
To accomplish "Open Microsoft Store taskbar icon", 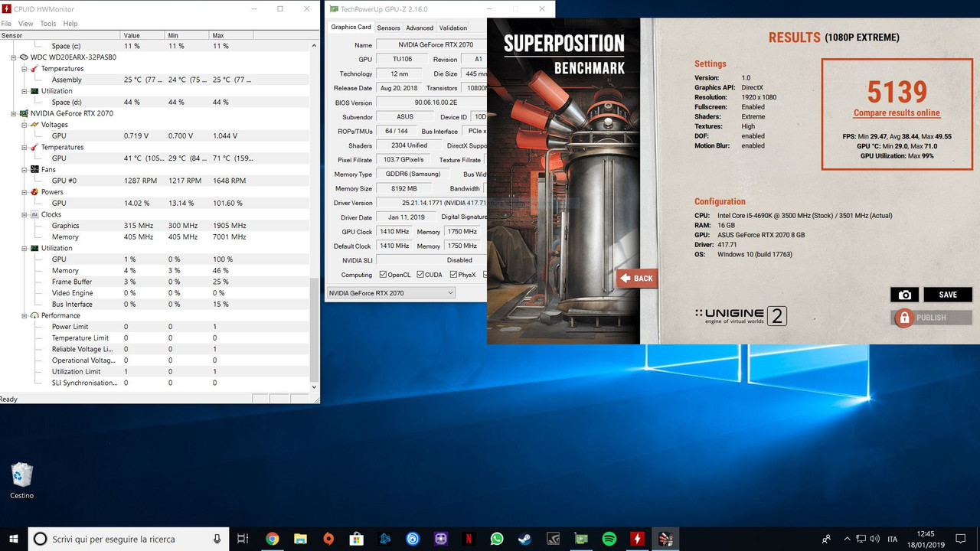I will [357, 539].
